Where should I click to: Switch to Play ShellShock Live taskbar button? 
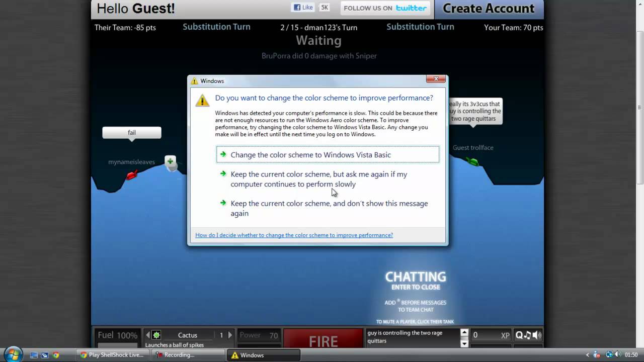(x=112, y=355)
